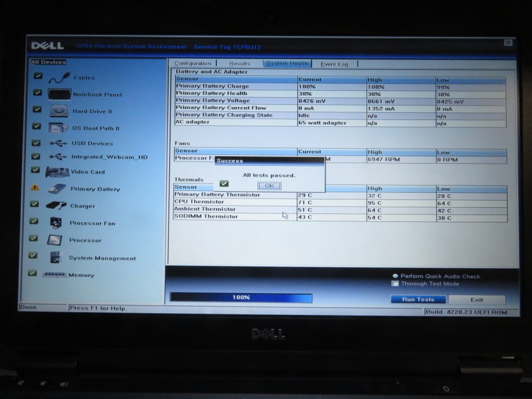Click the Exit button
532x399 pixels.
[477, 300]
